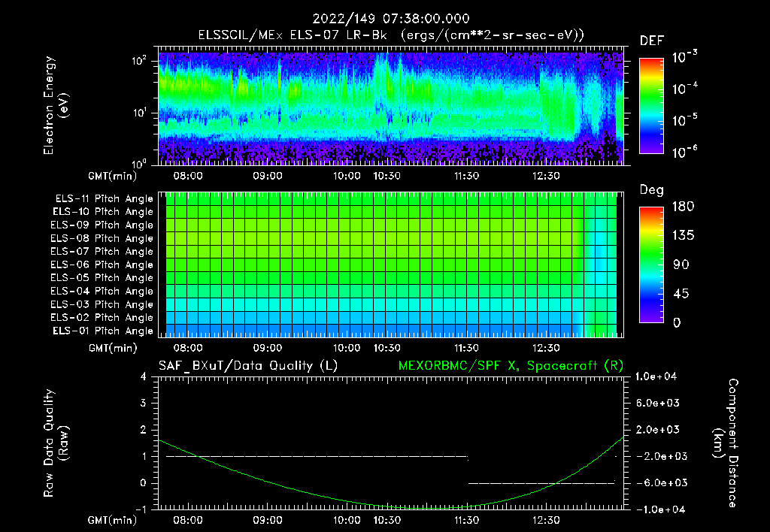
Task: Click the -1 tick on Raw Data Quality axis
Action: [141, 509]
